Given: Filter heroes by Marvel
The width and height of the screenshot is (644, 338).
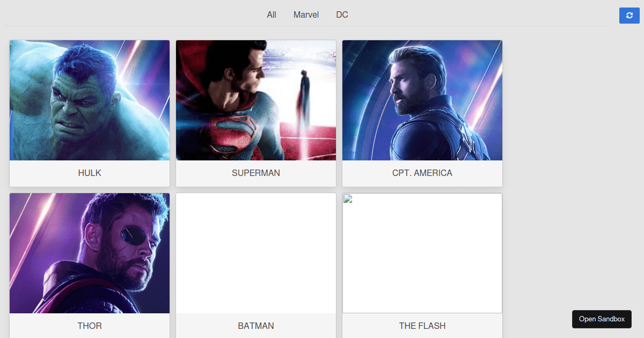Looking at the screenshot, I should coord(306,15).
